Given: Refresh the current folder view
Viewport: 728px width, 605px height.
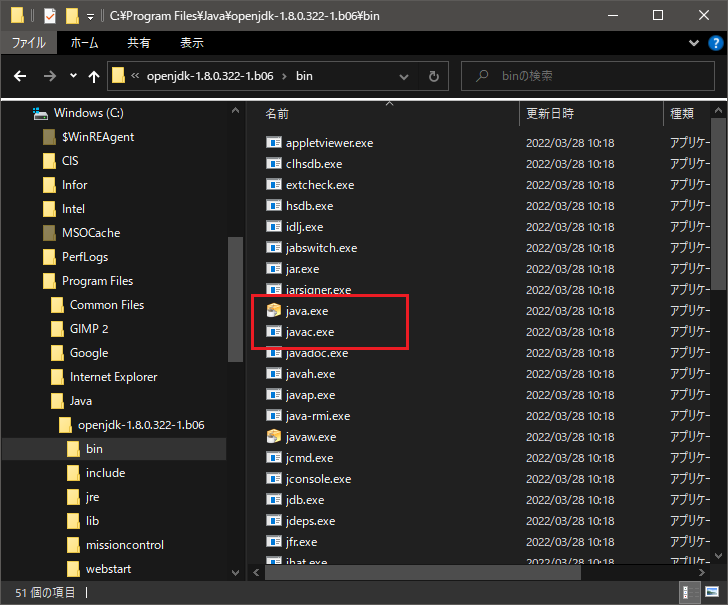Looking at the screenshot, I should 433,76.
